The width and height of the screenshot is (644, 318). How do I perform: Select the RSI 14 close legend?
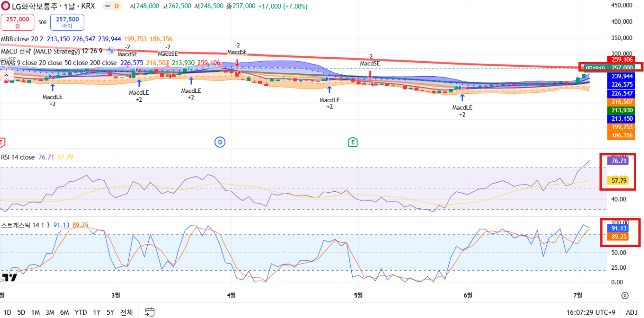[x=18, y=157]
